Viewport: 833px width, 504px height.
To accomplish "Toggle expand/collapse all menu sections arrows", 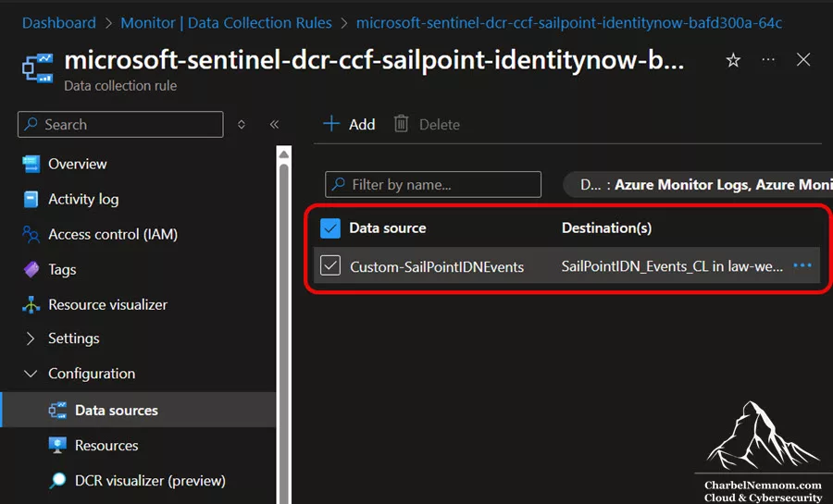I will 242,124.
